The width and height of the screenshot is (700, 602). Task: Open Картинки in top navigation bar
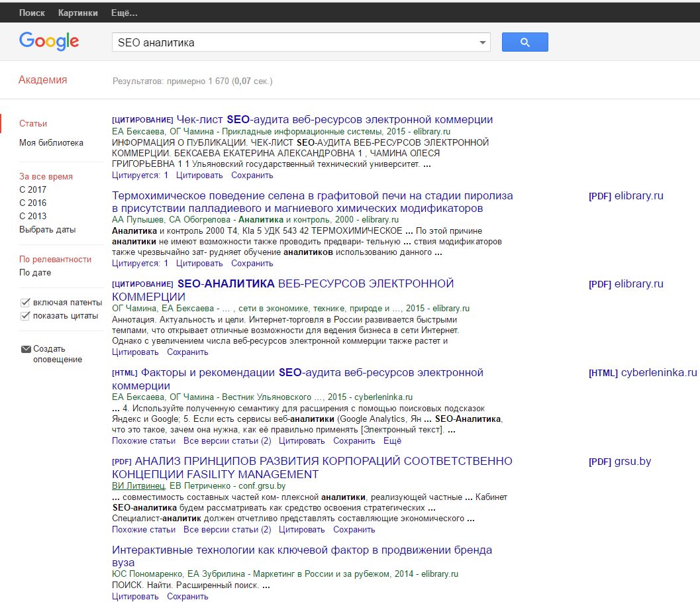click(x=77, y=13)
